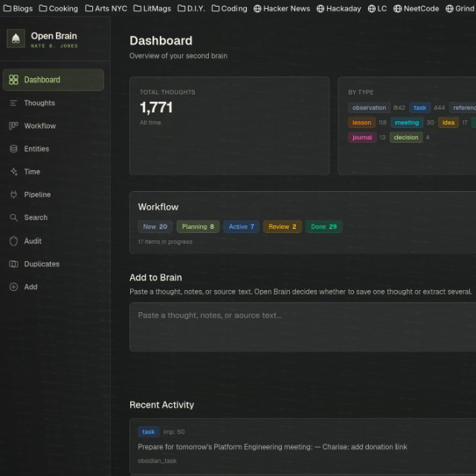Click the LitMags folder icon
Viewport: 476px width, 476px height.
click(137, 8)
